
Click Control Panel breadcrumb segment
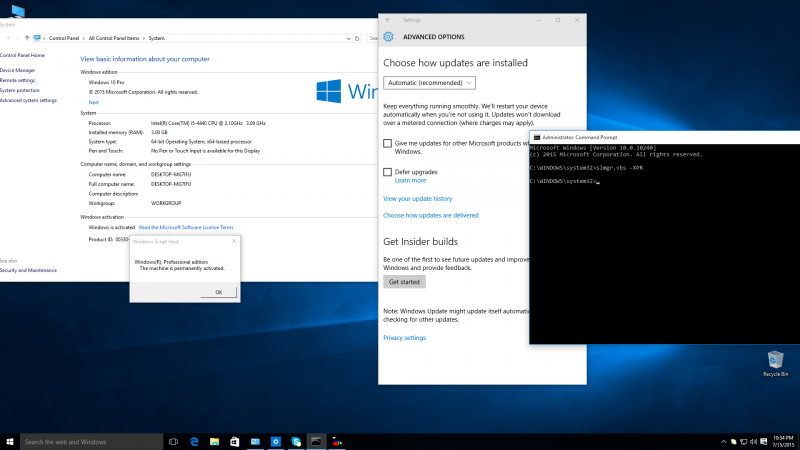pos(64,38)
